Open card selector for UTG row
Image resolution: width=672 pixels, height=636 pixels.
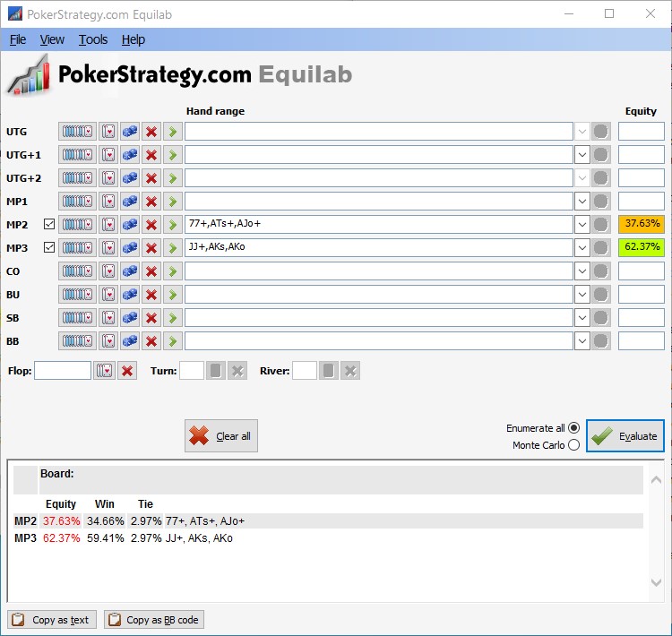tap(108, 131)
